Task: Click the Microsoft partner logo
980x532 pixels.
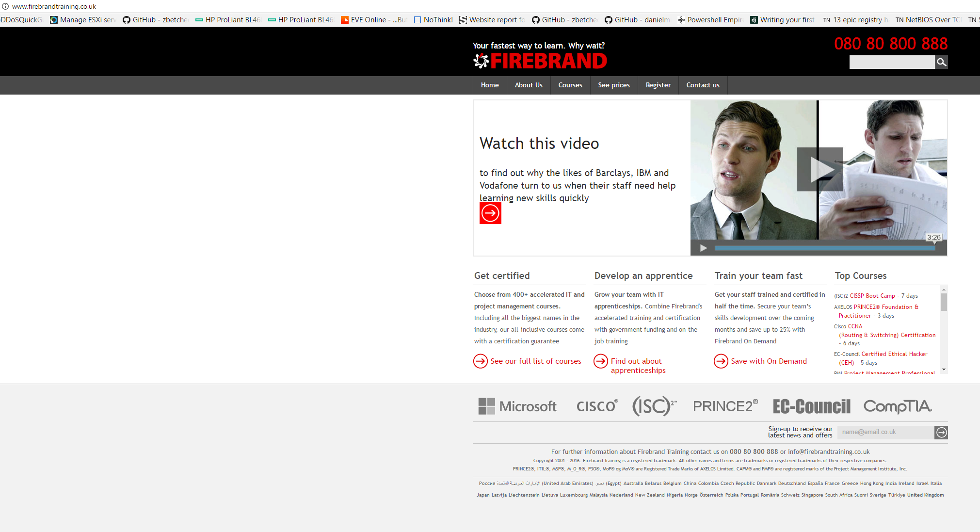Action: (517, 406)
